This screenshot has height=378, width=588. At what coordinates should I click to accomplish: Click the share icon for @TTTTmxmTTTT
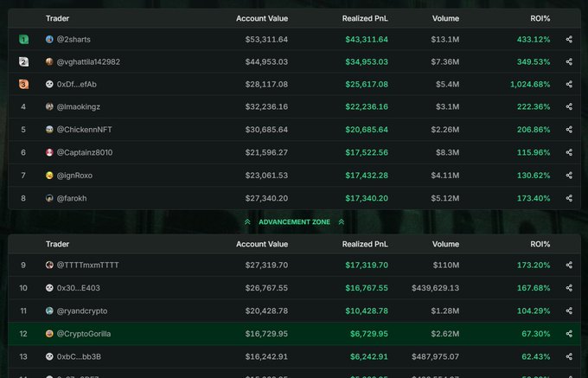[569, 266]
